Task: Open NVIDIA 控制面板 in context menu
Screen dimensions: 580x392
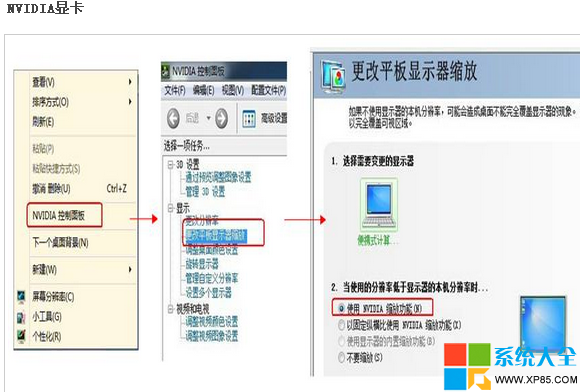Action: (58, 215)
